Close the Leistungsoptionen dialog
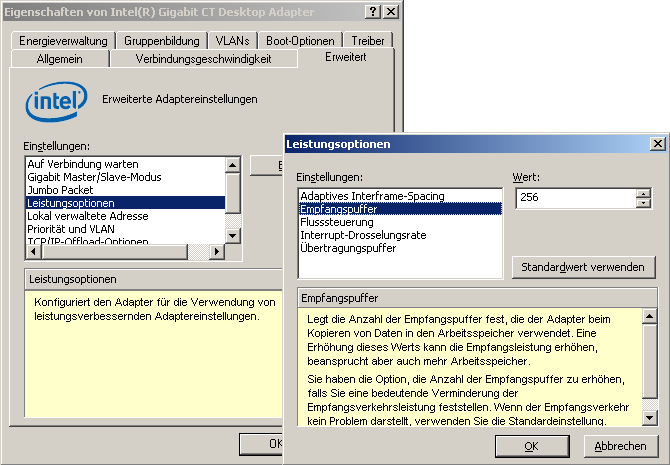This screenshot has width=670, height=465. pyautogui.click(x=658, y=144)
